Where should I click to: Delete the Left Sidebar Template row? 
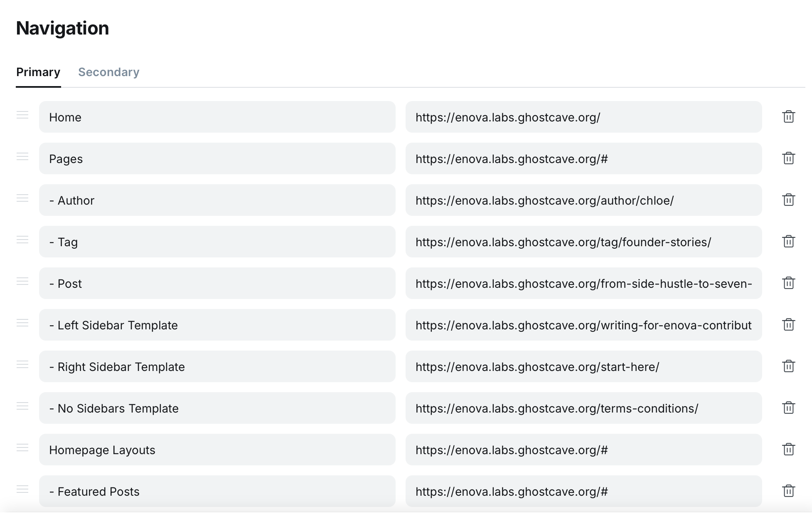click(x=788, y=325)
